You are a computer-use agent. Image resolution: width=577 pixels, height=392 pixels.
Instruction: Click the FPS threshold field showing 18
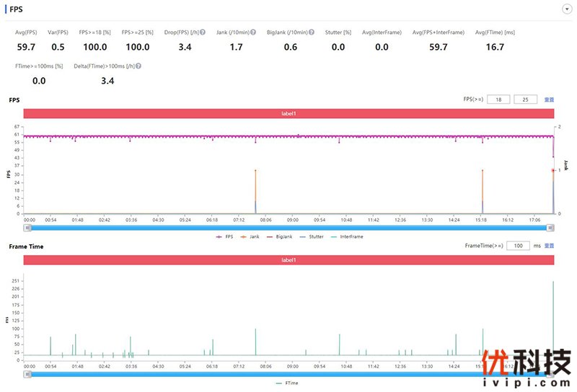498,99
